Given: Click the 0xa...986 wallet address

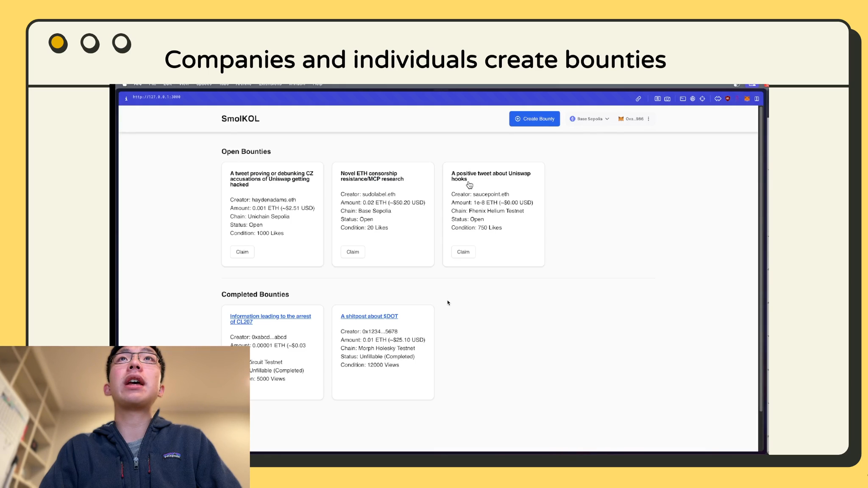Looking at the screenshot, I should [634, 119].
